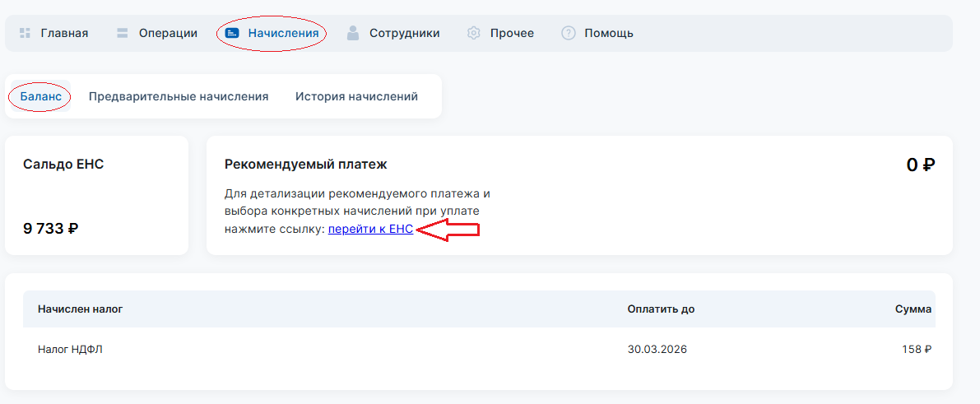The width and height of the screenshot is (980, 404).
Task: Click the 9 733 ₽ balance value
Action: (51, 229)
